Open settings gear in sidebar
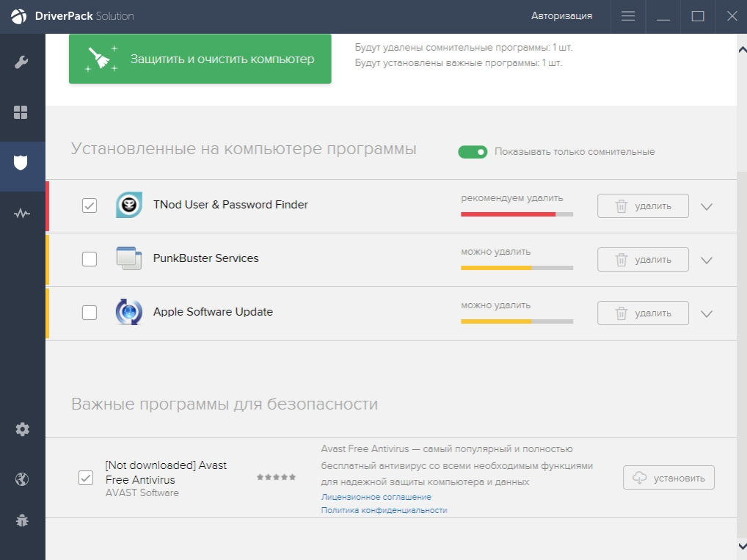 [22, 429]
